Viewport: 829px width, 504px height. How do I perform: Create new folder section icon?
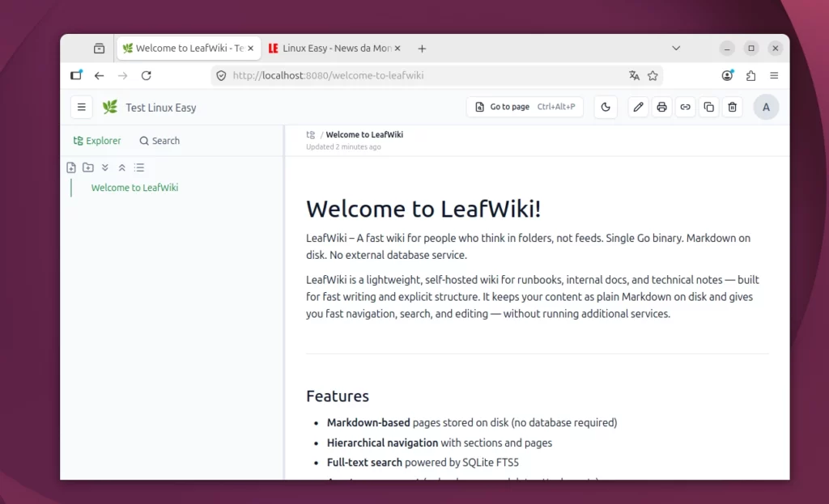88,167
